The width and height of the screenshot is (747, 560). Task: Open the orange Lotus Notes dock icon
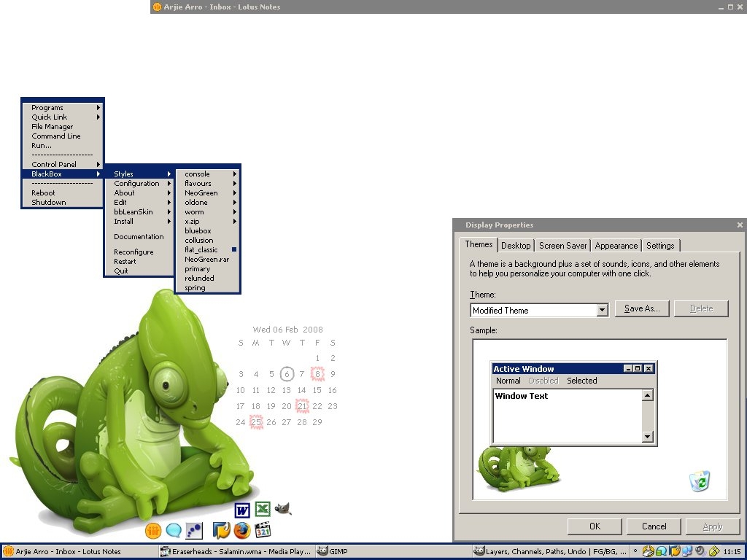153,530
